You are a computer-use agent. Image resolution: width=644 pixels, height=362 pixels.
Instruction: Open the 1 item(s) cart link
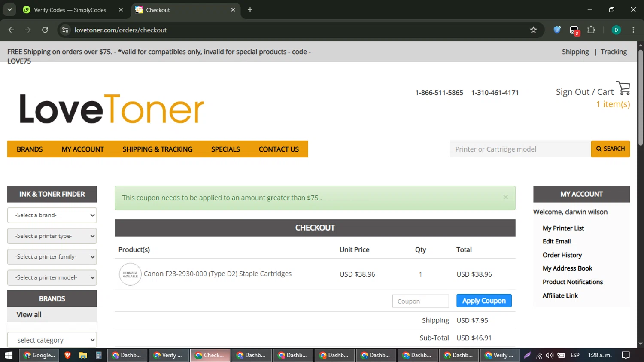pyautogui.click(x=613, y=104)
